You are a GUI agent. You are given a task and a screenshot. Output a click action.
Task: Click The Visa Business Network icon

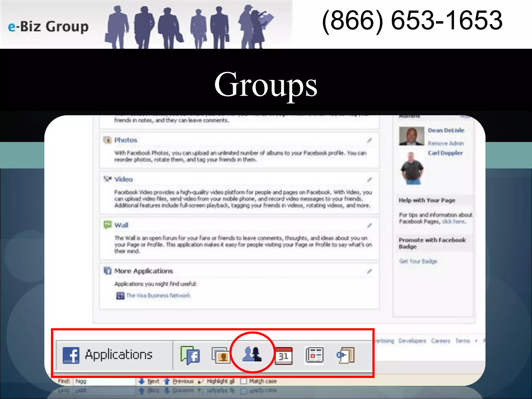120,296
